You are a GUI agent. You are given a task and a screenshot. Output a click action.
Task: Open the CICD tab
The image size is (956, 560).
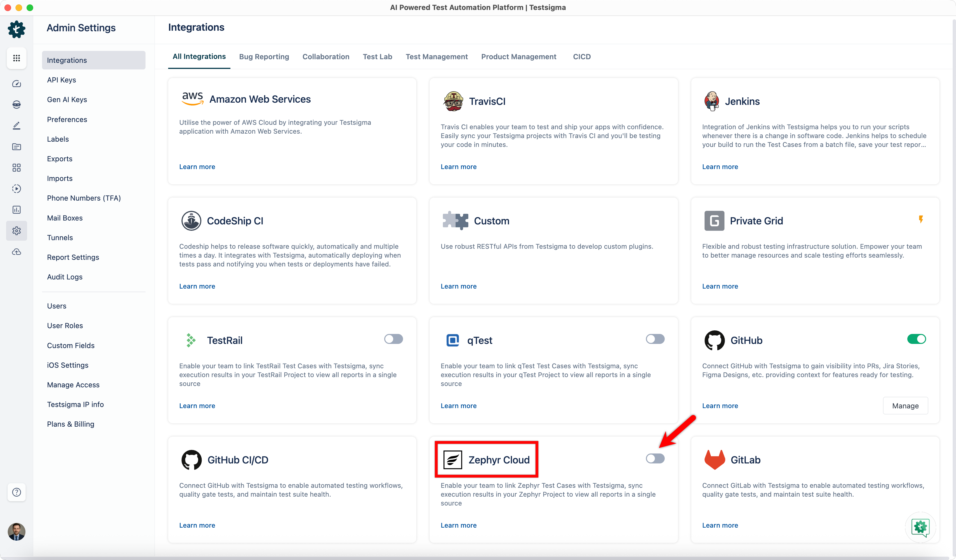(581, 56)
